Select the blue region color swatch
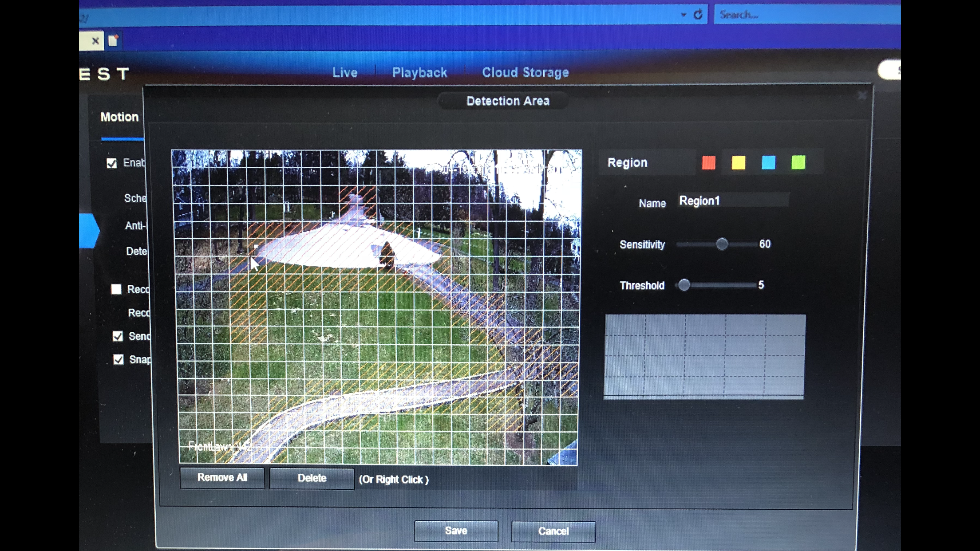 tap(768, 163)
